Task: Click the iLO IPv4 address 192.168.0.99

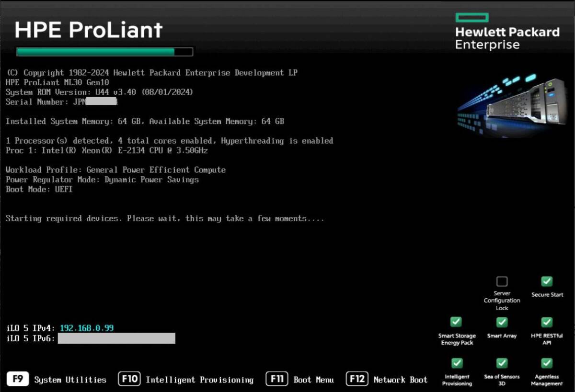Action: pyautogui.click(x=87, y=328)
